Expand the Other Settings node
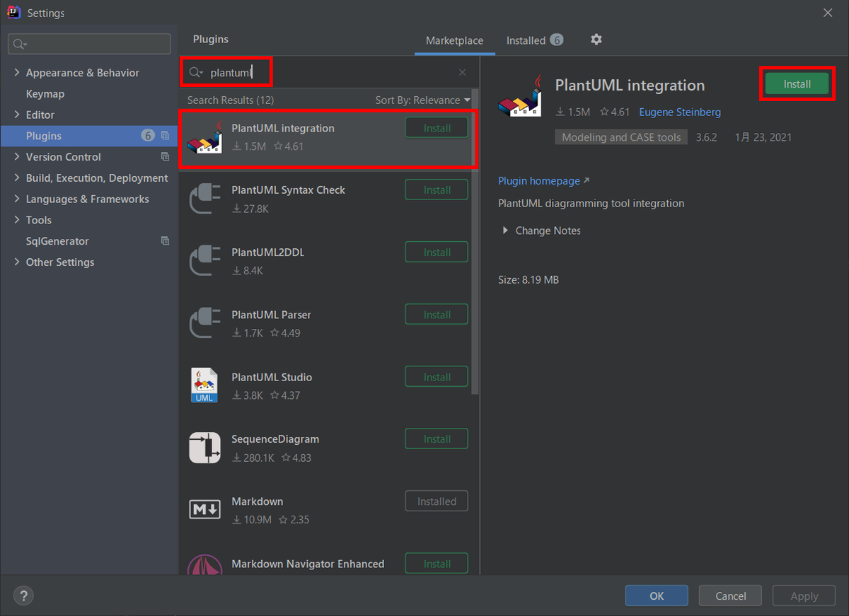849x616 pixels. [17, 262]
